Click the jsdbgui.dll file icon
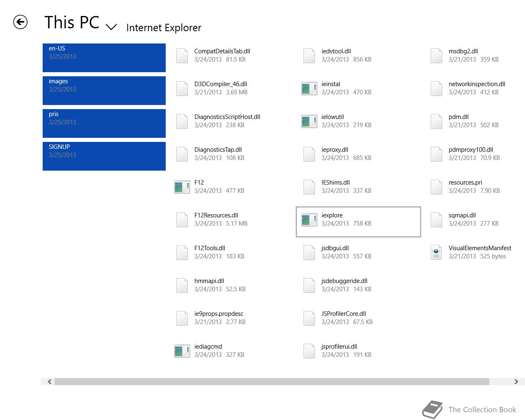525x420 pixels. 309,253
